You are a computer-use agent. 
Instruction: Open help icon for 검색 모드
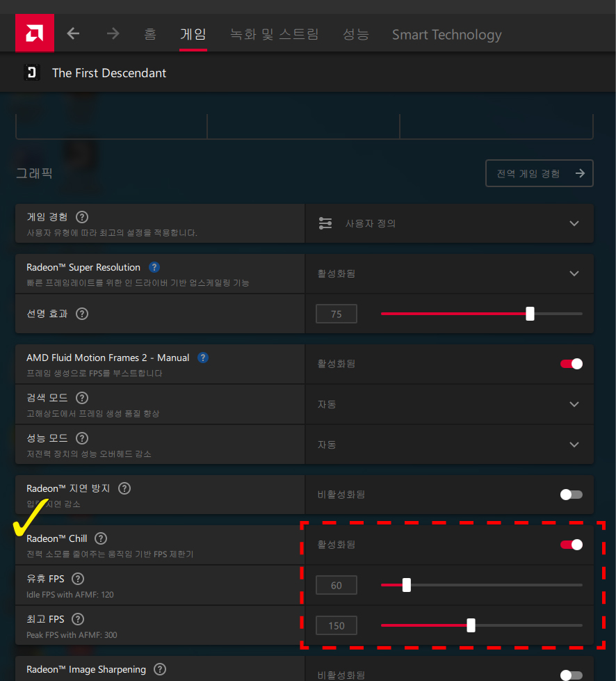82,397
